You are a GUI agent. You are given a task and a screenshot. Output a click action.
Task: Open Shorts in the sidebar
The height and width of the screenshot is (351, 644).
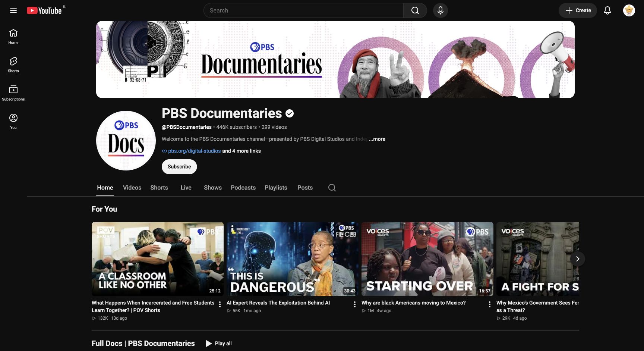13,65
